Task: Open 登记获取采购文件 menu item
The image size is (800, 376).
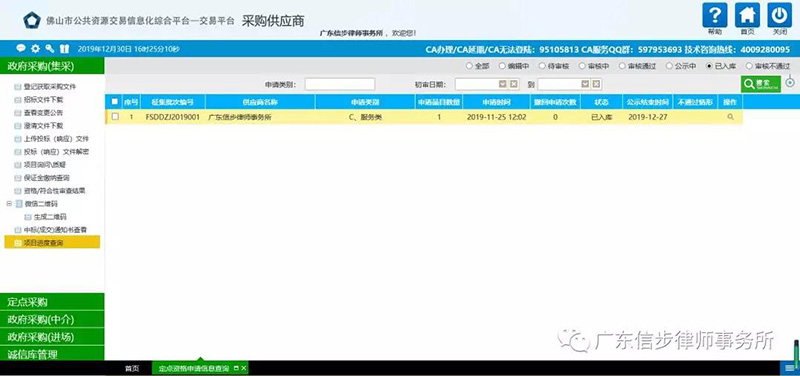Action: pos(49,87)
